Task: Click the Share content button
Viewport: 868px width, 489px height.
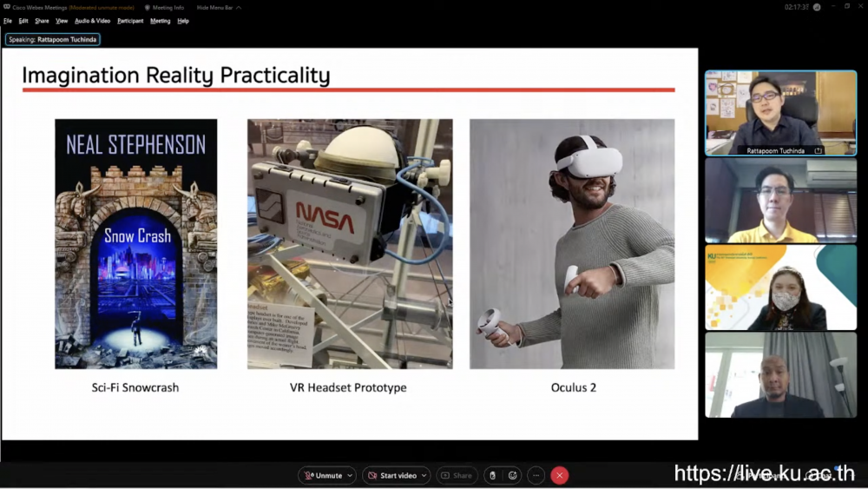Action: click(x=457, y=475)
